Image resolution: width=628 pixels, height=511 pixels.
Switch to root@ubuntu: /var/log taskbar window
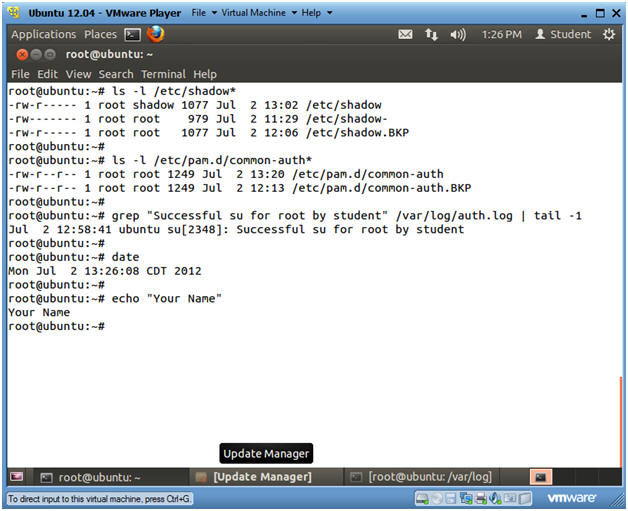click(x=421, y=477)
